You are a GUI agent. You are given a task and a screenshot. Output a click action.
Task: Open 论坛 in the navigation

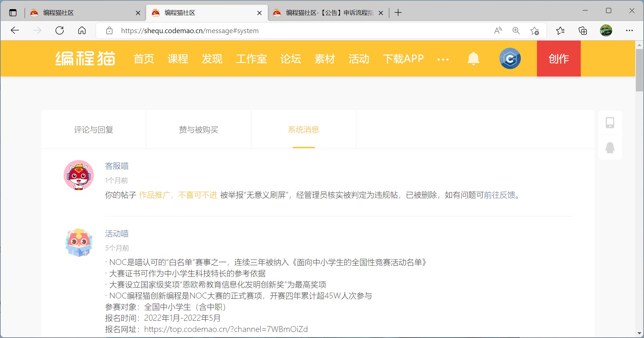pos(291,59)
